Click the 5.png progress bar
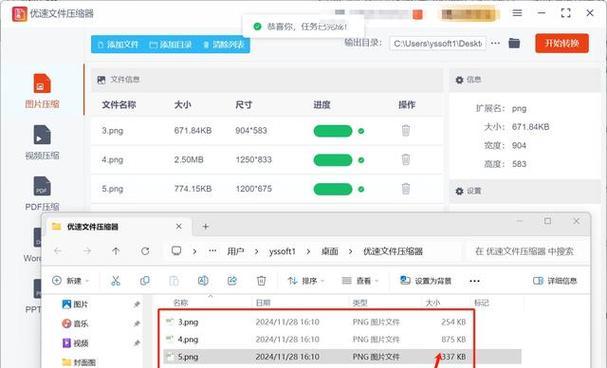 [x=333, y=189]
